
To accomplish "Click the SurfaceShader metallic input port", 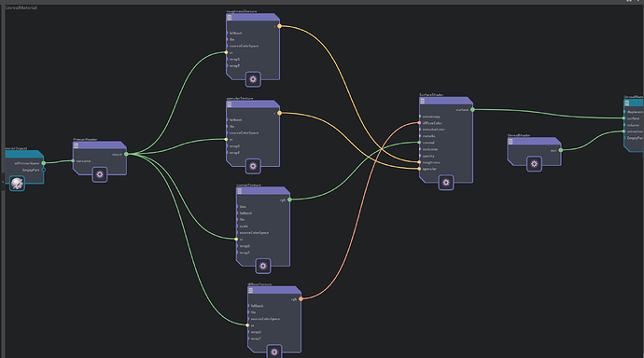I will [419, 136].
